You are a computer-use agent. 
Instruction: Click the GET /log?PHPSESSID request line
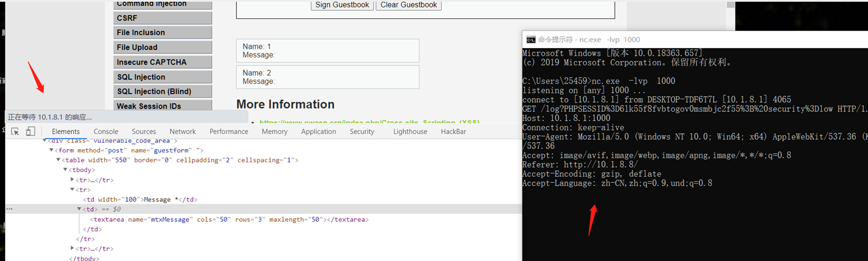tap(695, 108)
